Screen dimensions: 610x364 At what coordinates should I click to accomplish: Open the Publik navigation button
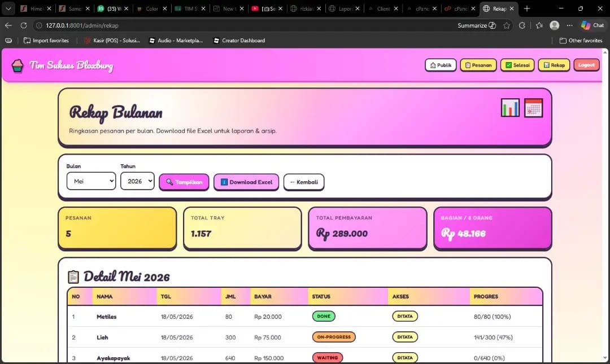[x=441, y=65]
